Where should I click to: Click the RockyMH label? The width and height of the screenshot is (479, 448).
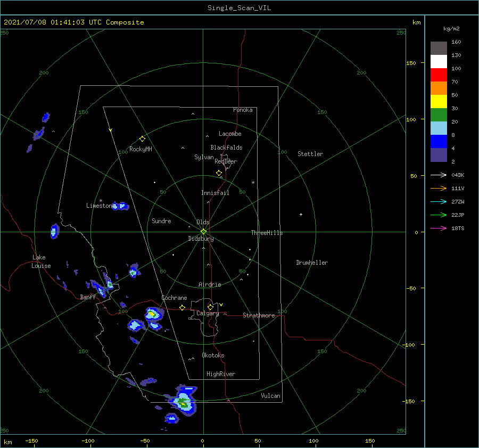(x=141, y=149)
